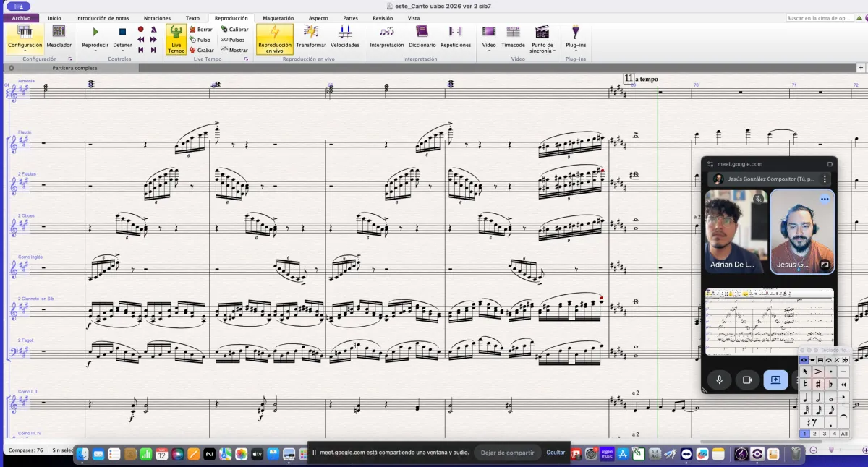
Task: Open the Maquetación ribbon tab
Action: tap(278, 18)
